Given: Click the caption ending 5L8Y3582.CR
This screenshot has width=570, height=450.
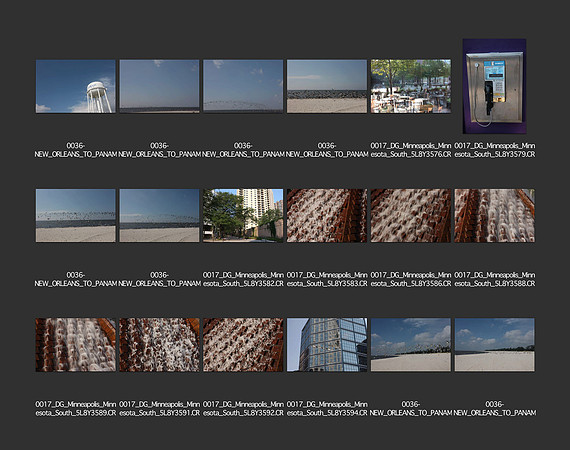Looking at the screenshot, I should pos(243,279).
